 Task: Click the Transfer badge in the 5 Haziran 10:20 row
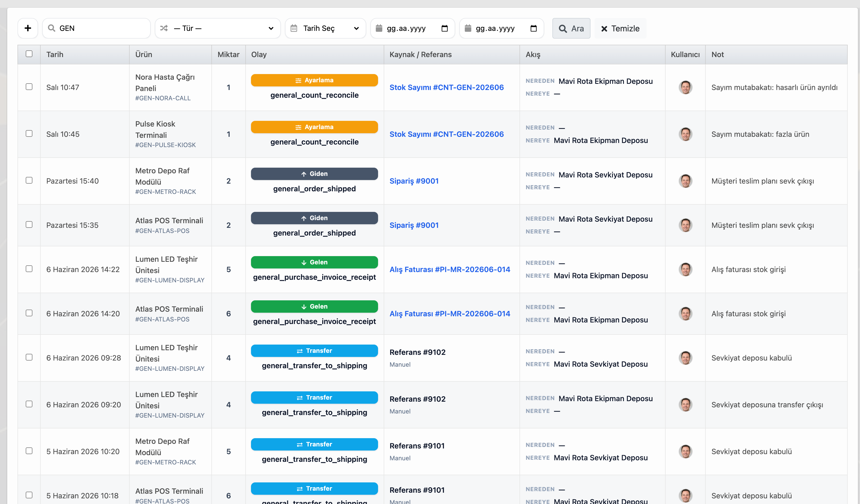[314, 444]
